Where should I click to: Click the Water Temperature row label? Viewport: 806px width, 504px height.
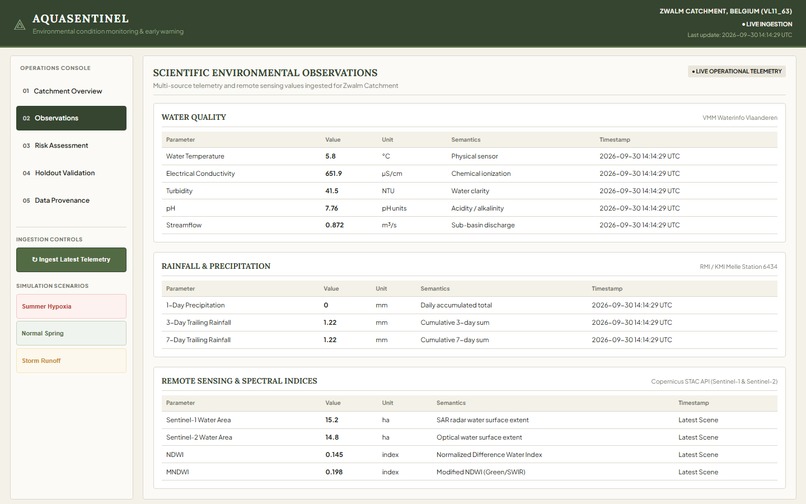coord(195,156)
